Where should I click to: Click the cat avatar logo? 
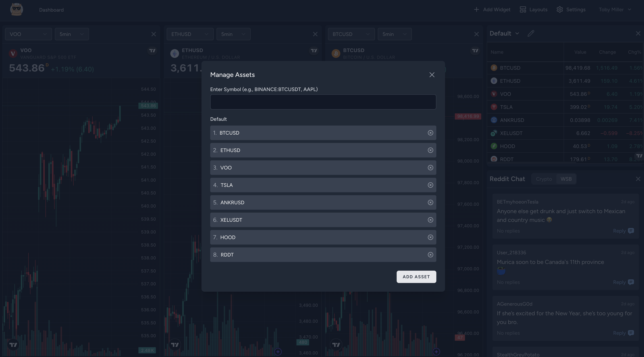[16, 9]
